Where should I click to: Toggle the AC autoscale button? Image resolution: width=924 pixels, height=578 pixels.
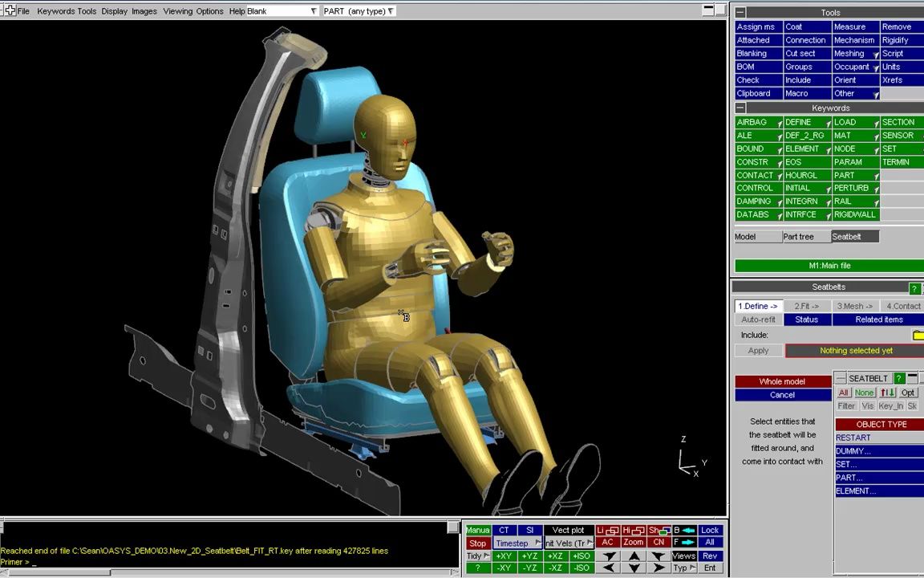tap(607, 542)
